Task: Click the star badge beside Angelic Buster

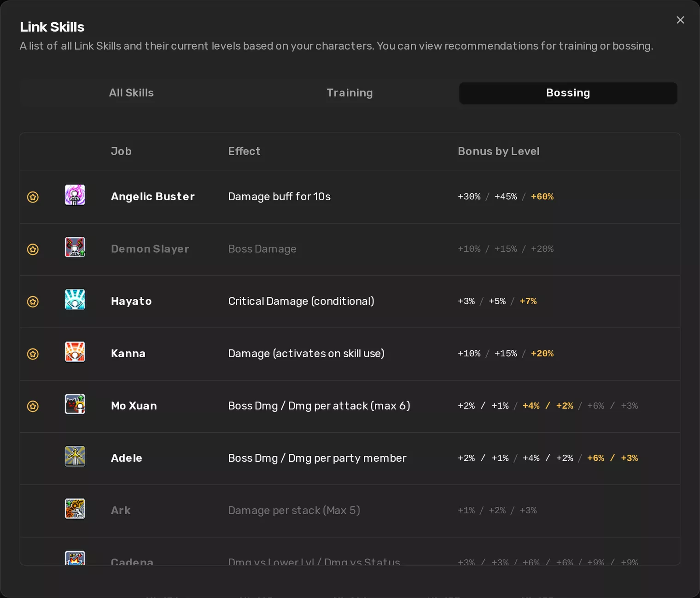Action: coord(33,197)
